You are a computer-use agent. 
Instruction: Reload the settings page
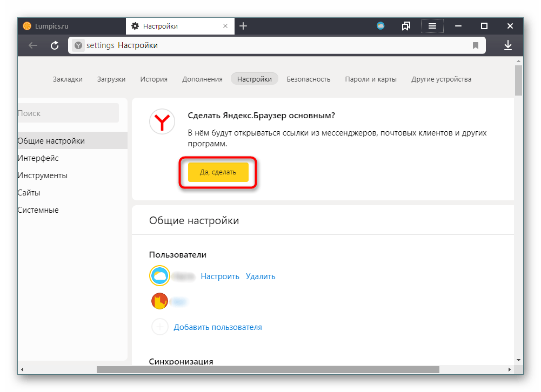click(55, 45)
